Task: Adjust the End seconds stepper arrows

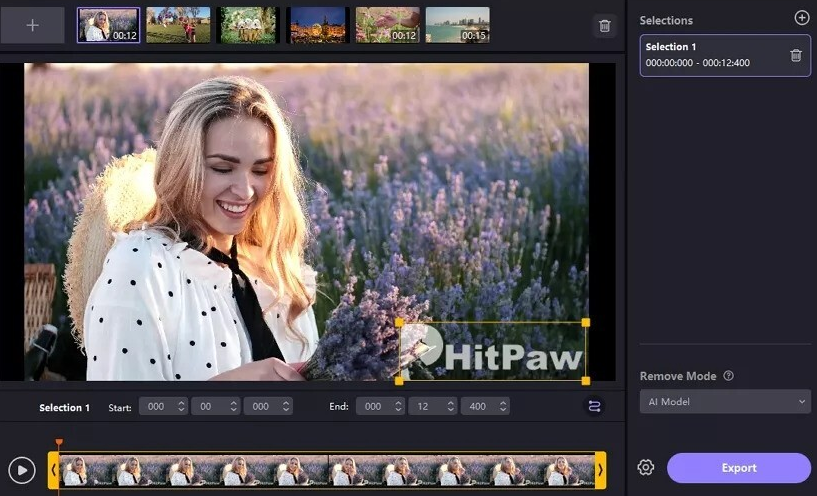Action: point(451,406)
